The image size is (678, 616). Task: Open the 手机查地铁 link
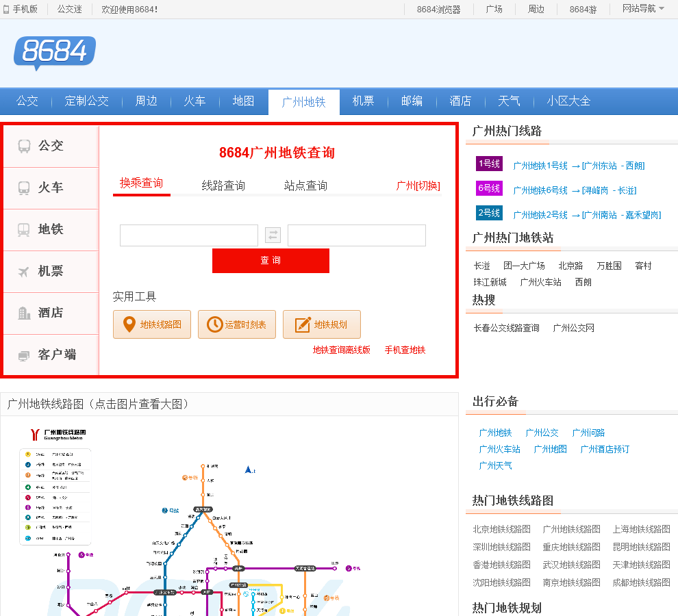point(405,350)
